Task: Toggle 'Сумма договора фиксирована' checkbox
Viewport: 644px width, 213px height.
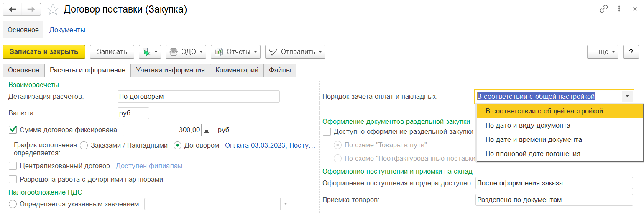Action: point(13,130)
